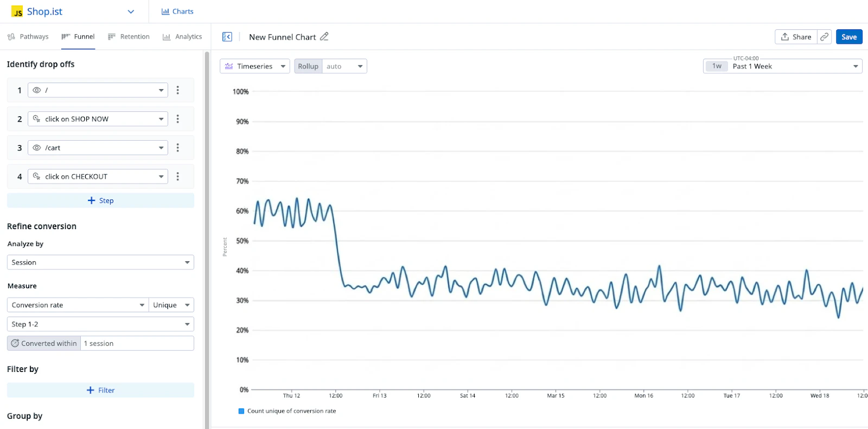Click the pencil icon to rename chart

(324, 36)
